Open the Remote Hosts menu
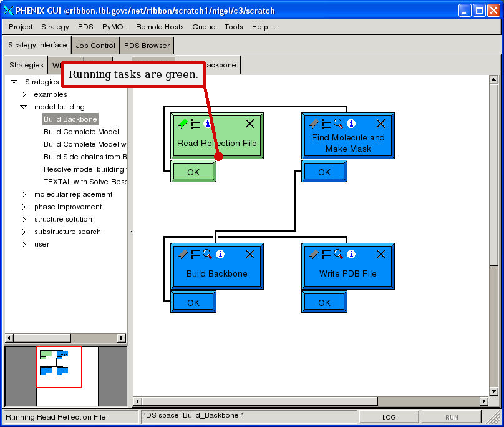Screen dimensions: 504x427 (160, 27)
